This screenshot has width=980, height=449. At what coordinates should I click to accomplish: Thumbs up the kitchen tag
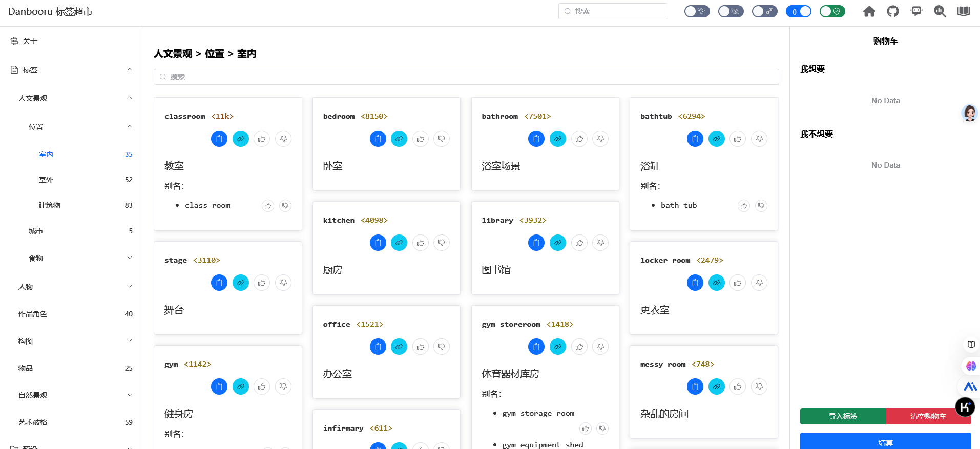(x=421, y=243)
